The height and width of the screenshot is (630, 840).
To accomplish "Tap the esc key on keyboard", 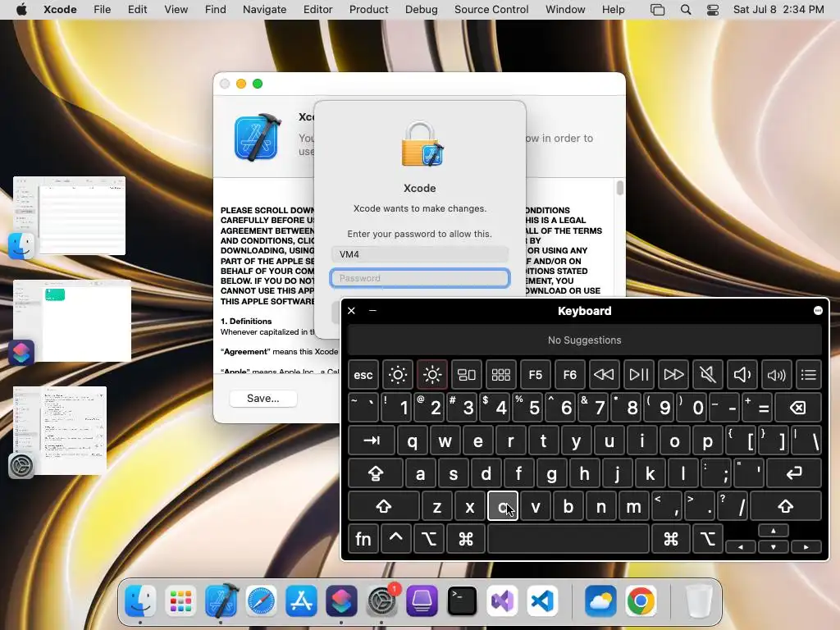I will click(x=363, y=374).
